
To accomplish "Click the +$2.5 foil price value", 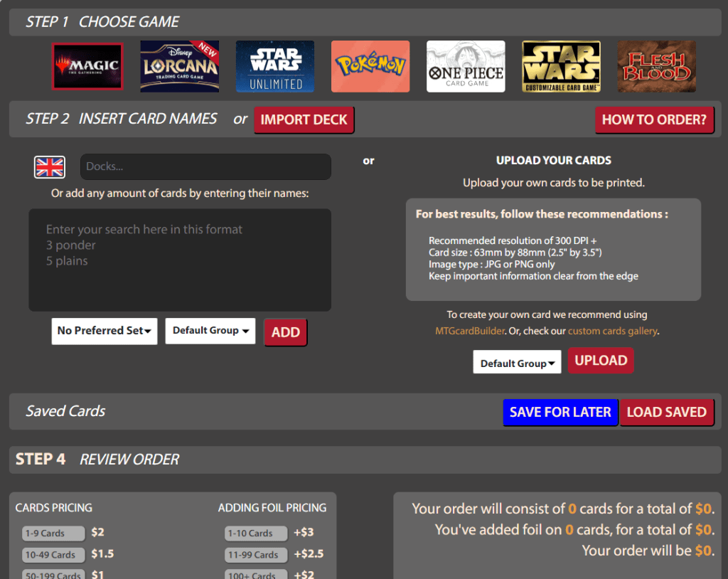I will point(309,554).
